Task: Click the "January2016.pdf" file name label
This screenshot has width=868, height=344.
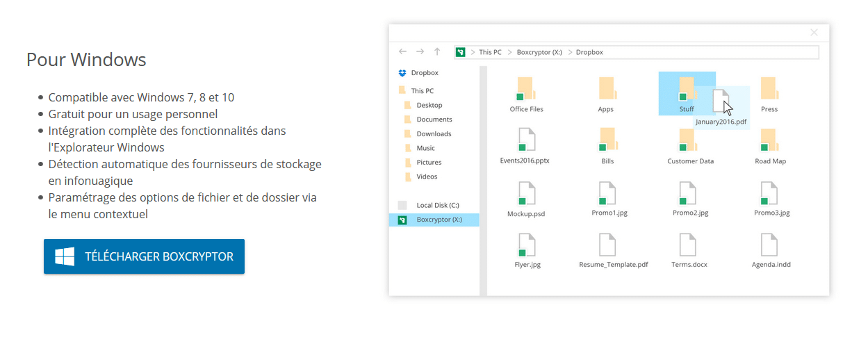Action: 723,122
